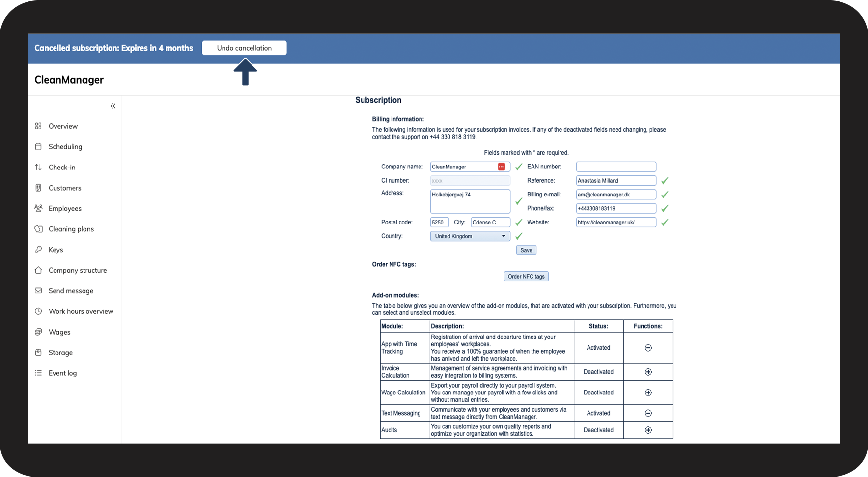Click into the EAN number field
Screen dimensions: 868x477
coord(616,167)
